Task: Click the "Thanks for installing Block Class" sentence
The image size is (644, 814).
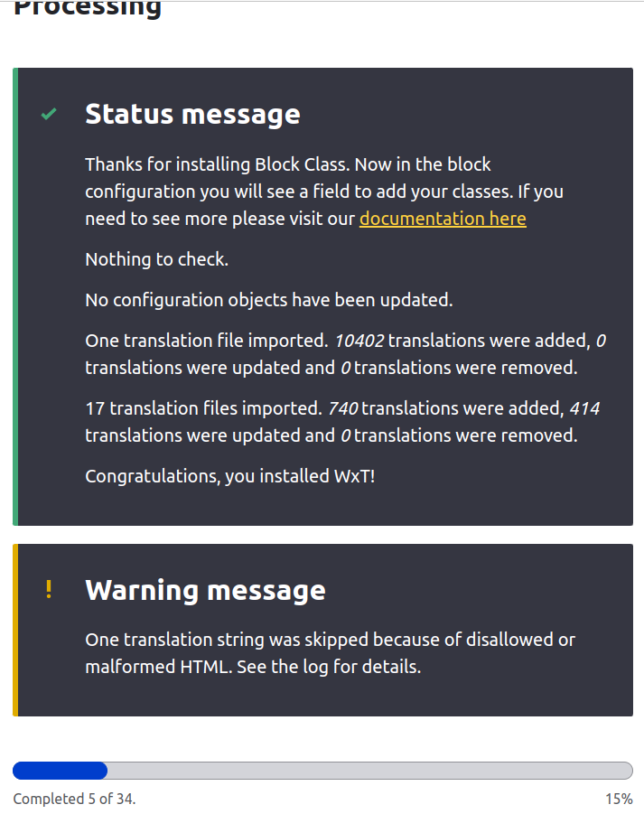Action: [217, 164]
